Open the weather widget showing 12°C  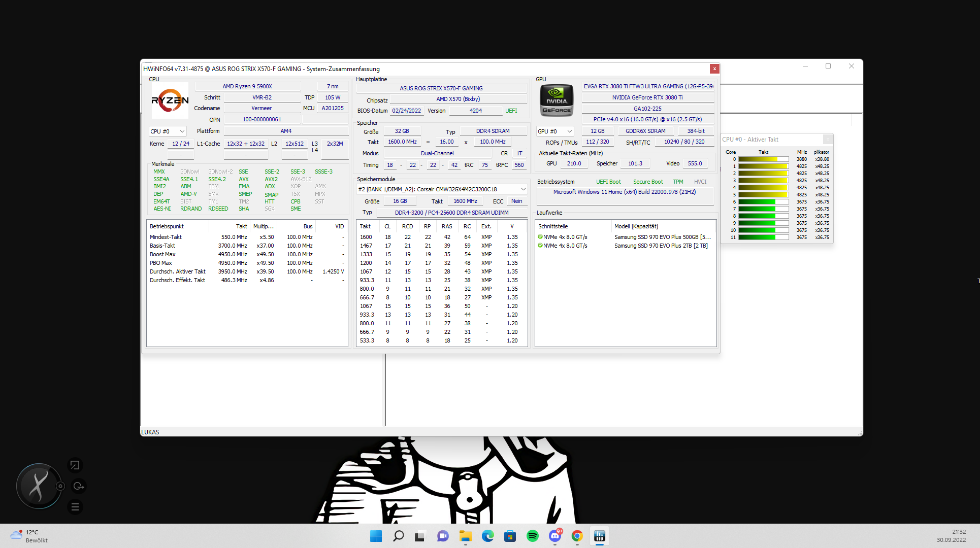click(x=29, y=536)
